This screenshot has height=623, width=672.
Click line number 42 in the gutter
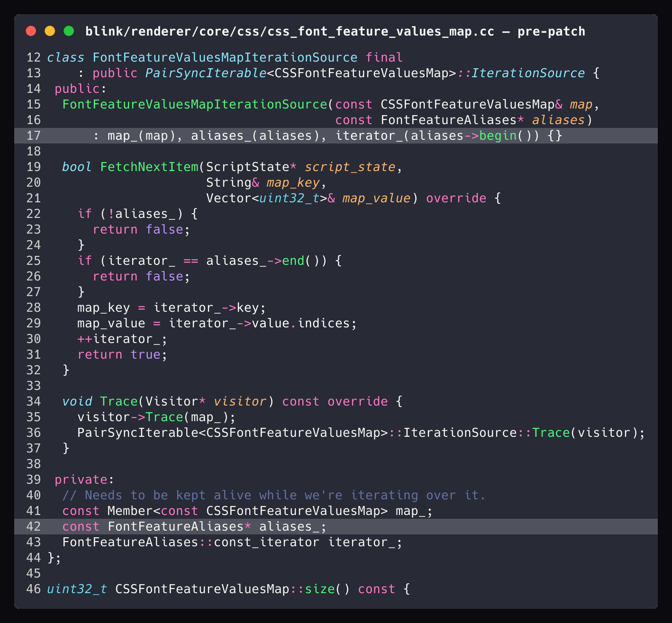coord(33,526)
